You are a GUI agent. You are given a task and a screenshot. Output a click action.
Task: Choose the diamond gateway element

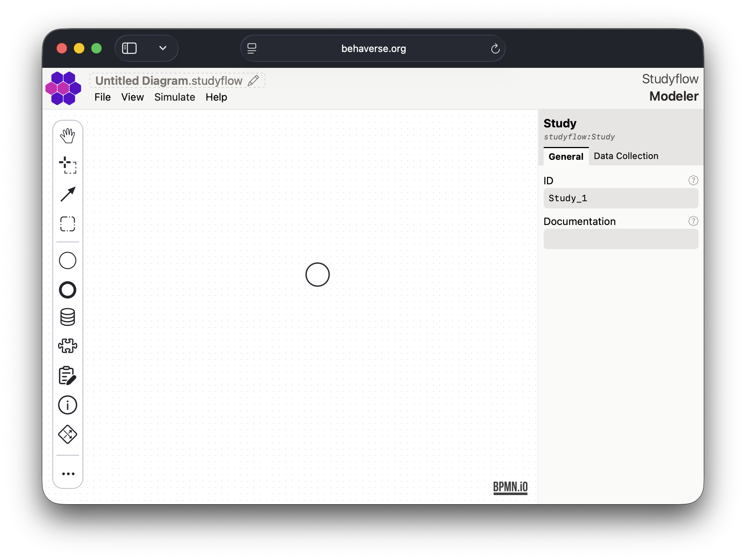pos(68,435)
